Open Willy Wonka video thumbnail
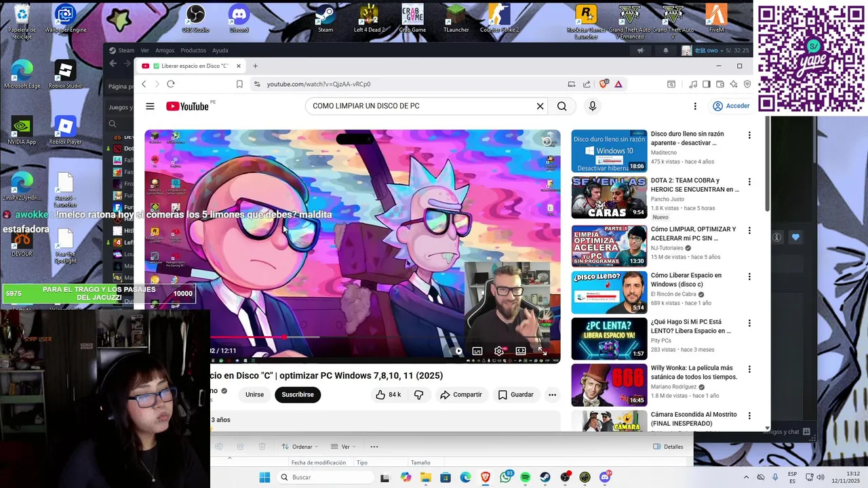Viewport: 868px width, 488px height. tap(609, 384)
